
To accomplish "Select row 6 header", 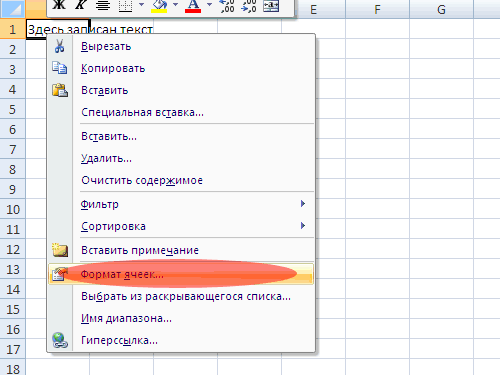I will coord(13,129).
